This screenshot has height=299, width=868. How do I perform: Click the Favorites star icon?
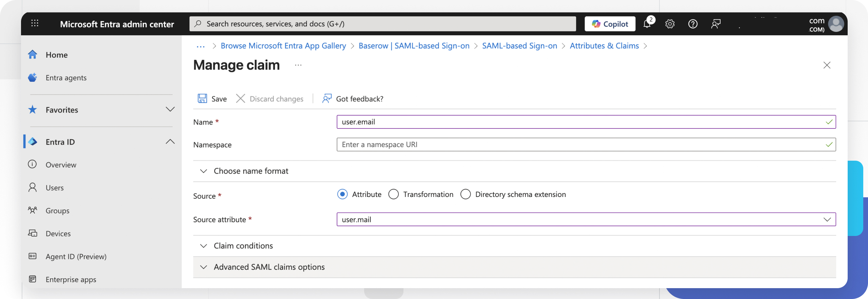[33, 109]
